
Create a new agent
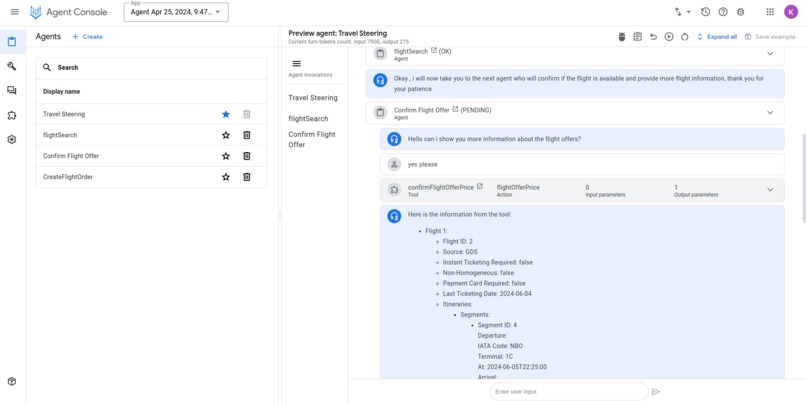[x=87, y=36]
